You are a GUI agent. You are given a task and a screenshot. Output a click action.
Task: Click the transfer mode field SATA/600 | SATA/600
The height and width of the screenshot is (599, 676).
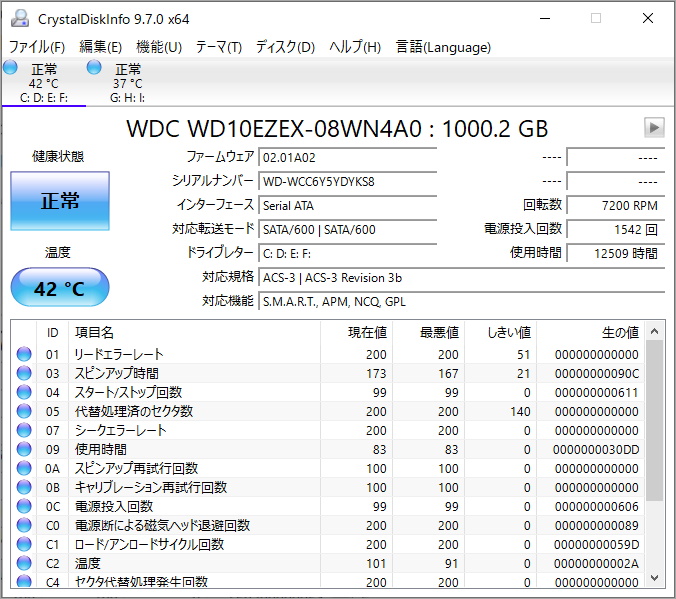(347, 229)
